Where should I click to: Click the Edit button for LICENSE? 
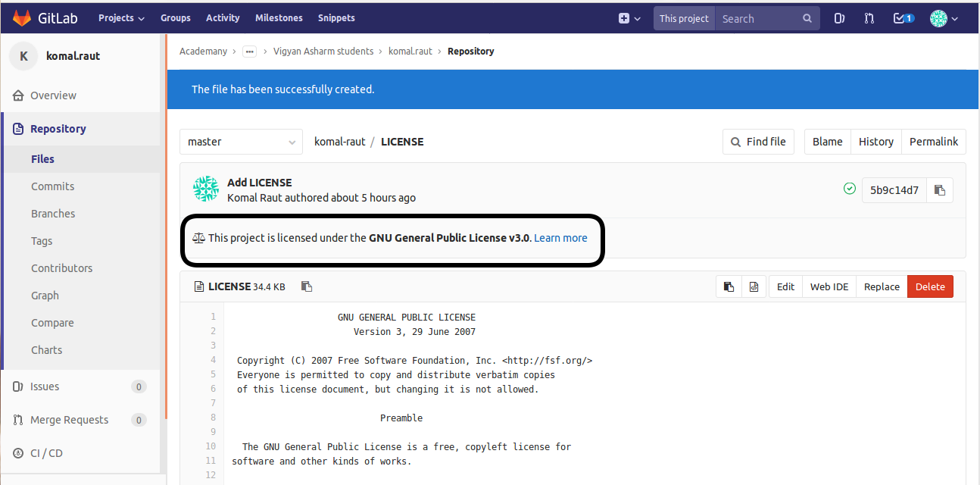point(785,286)
